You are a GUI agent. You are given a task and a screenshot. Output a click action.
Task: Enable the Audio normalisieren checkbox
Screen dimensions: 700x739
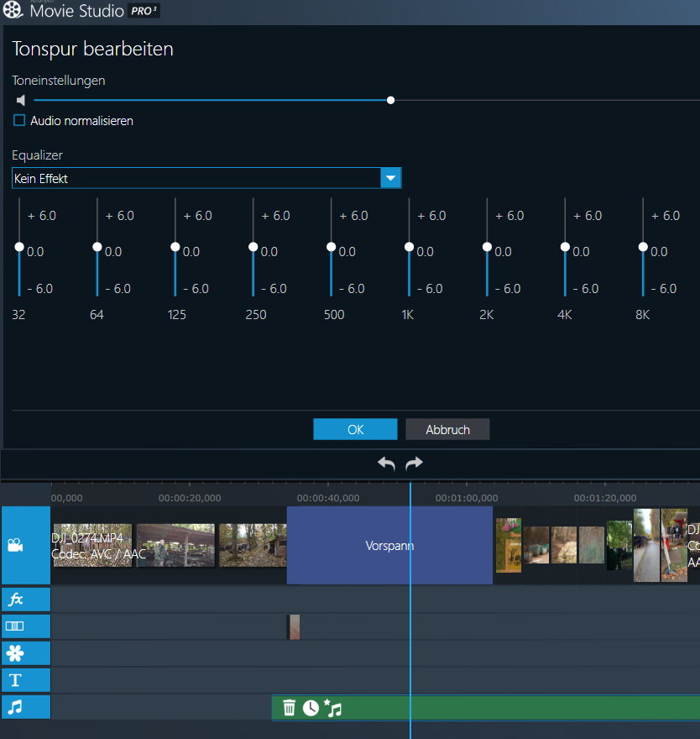pyautogui.click(x=19, y=121)
